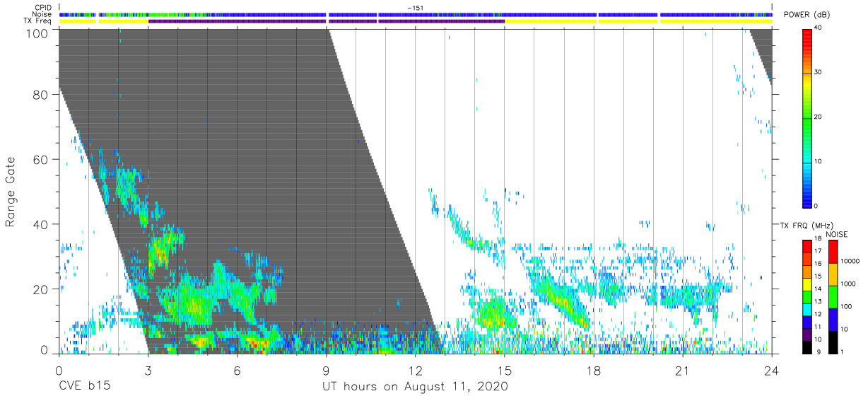Click x-axis tick label '0'

(x=59, y=371)
